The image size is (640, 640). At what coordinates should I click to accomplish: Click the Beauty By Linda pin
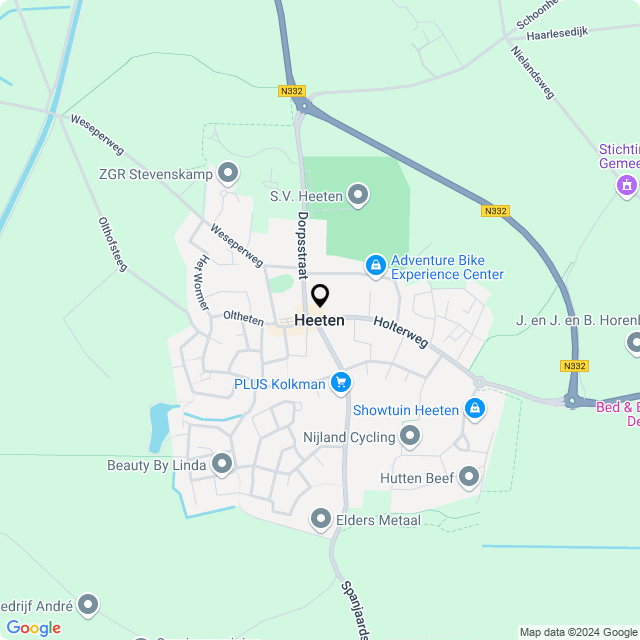click(222, 464)
